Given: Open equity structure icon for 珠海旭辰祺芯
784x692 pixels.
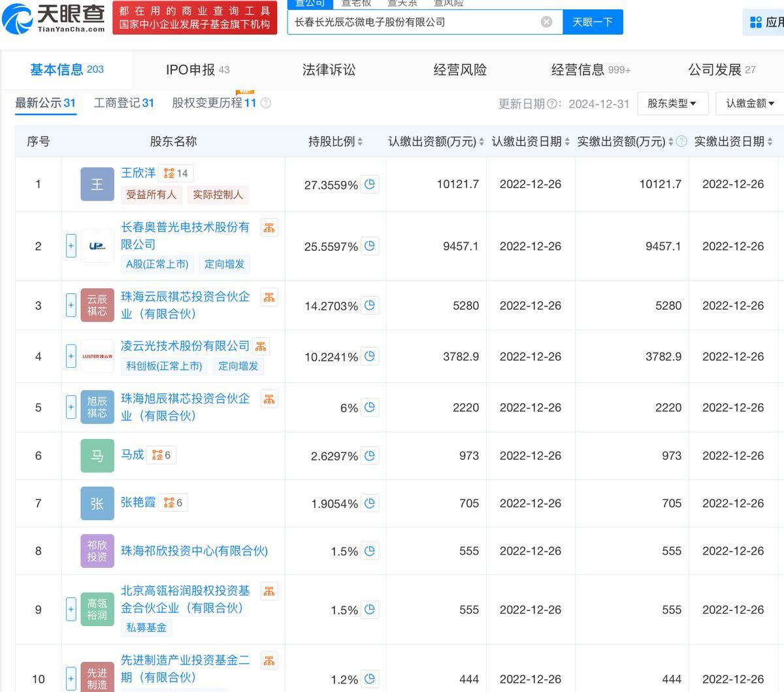Looking at the screenshot, I should 269,399.
